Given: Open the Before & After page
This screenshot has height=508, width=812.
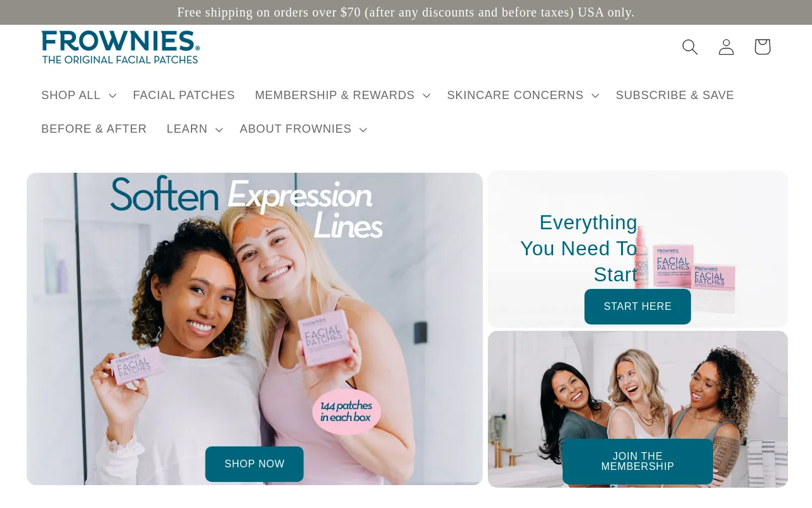Looking at the screenshot, I should coord(94,129).
